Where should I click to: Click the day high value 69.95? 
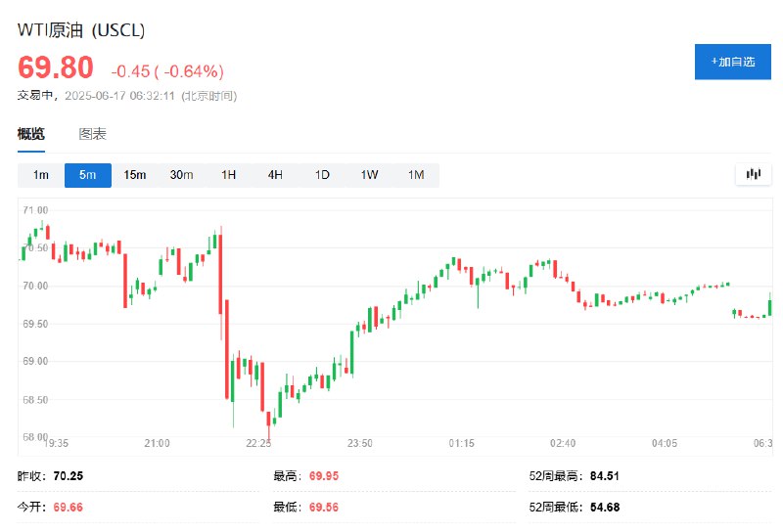tap(324, 476)
